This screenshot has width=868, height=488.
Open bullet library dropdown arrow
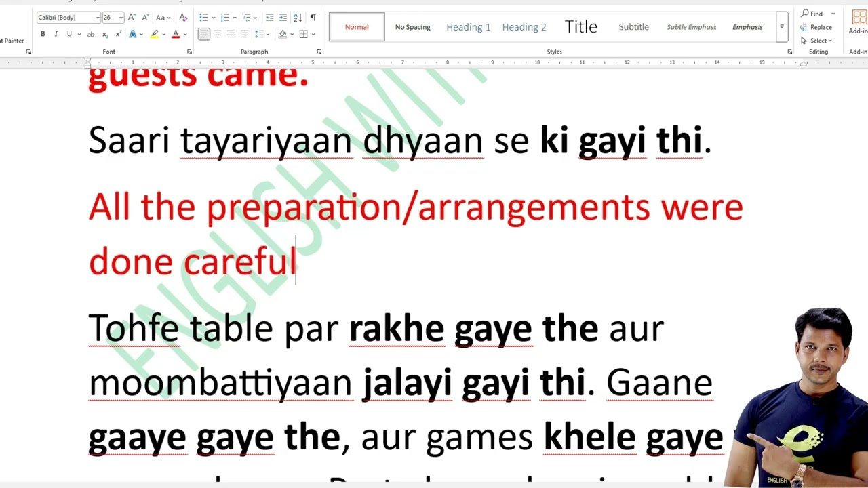click(212, 17)
